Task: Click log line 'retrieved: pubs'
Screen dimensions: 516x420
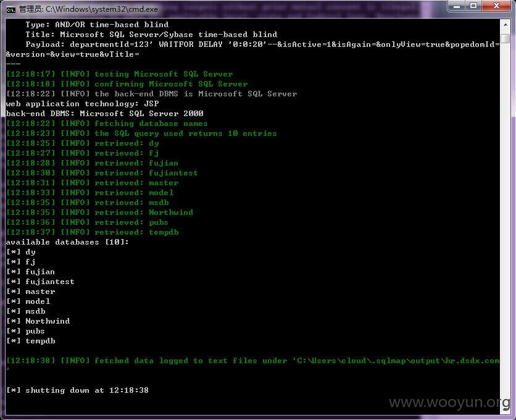Action: [87, 222]
